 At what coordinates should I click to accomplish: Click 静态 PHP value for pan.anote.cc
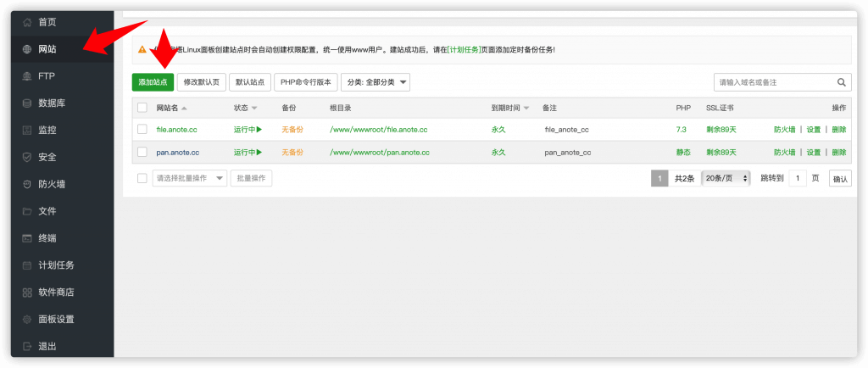coord(683,152)
